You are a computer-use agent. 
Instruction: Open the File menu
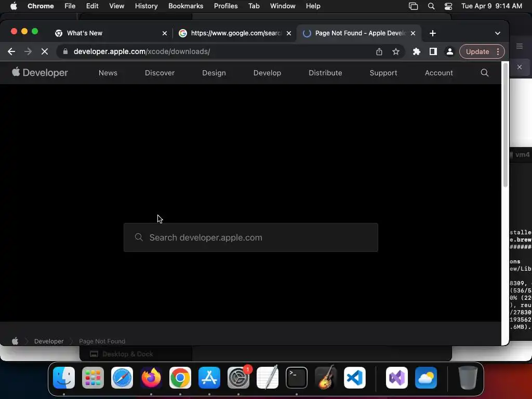[70, 6]
